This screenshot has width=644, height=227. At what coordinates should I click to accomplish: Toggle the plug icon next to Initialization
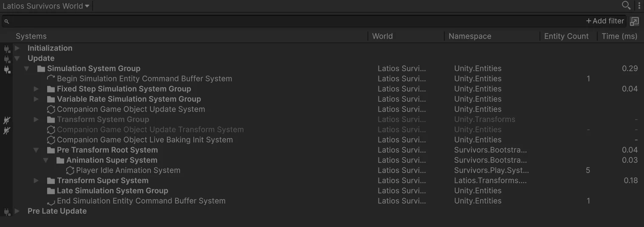pos(7,48)
